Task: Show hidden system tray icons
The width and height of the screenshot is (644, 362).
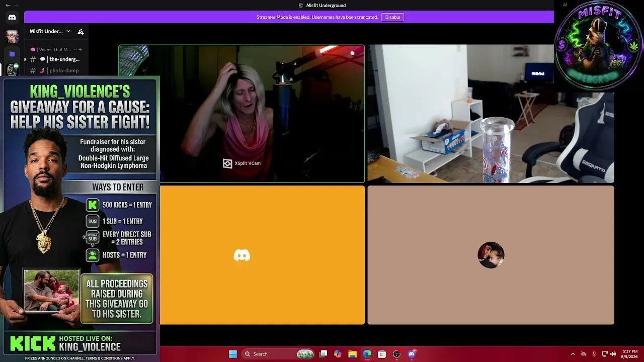Action: (573, 354)
